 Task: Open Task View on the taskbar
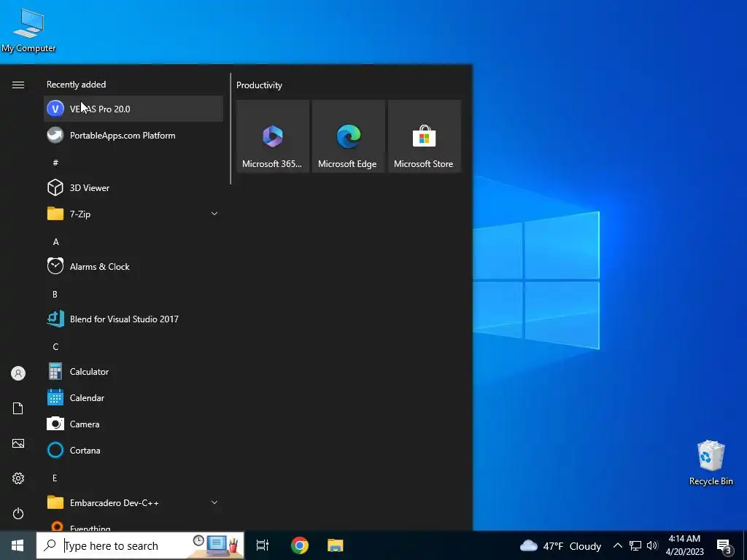263,545
